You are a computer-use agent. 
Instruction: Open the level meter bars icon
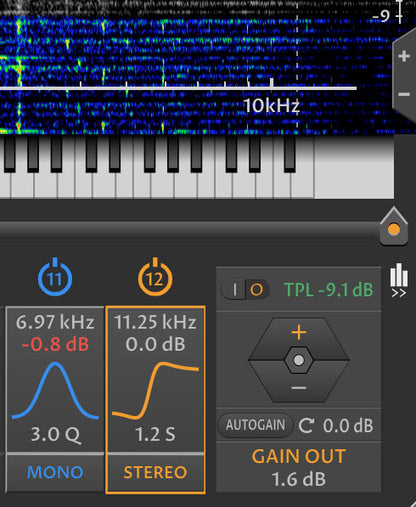click(399, 274)
